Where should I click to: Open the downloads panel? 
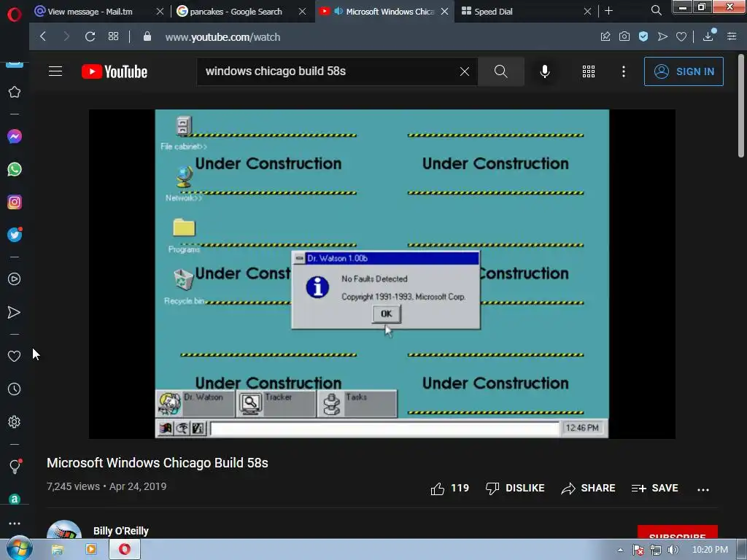pyautogui.click(x=708, y=35)
